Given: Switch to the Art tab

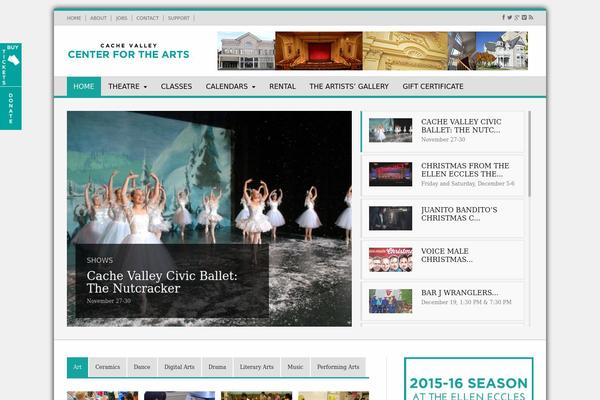Looking at the screenshot, I should click(x=77, y=367).
